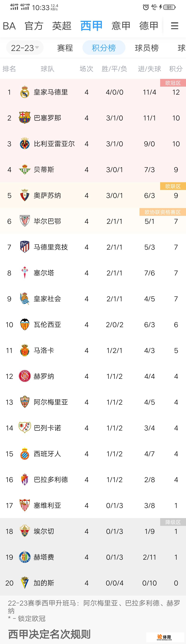This screenshot has width=186, height=644.
Task: Open the hamburger menu icon
Action: (174, 26)
